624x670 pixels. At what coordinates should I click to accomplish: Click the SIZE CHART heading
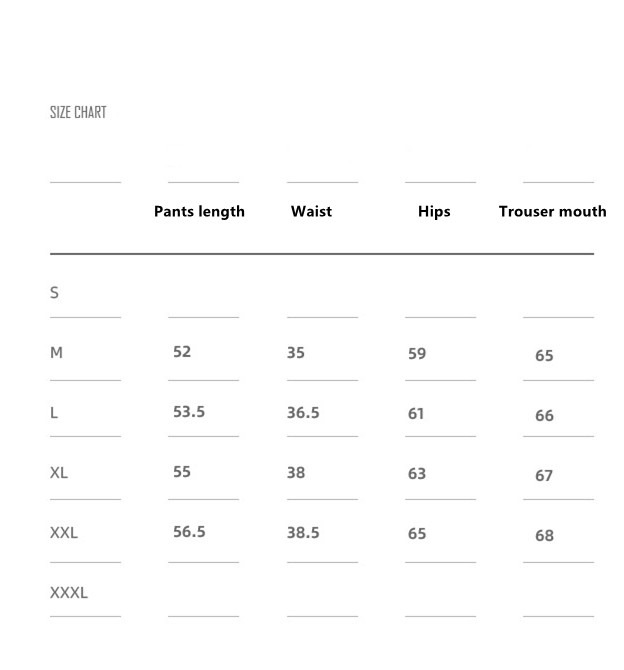[78, 112]
